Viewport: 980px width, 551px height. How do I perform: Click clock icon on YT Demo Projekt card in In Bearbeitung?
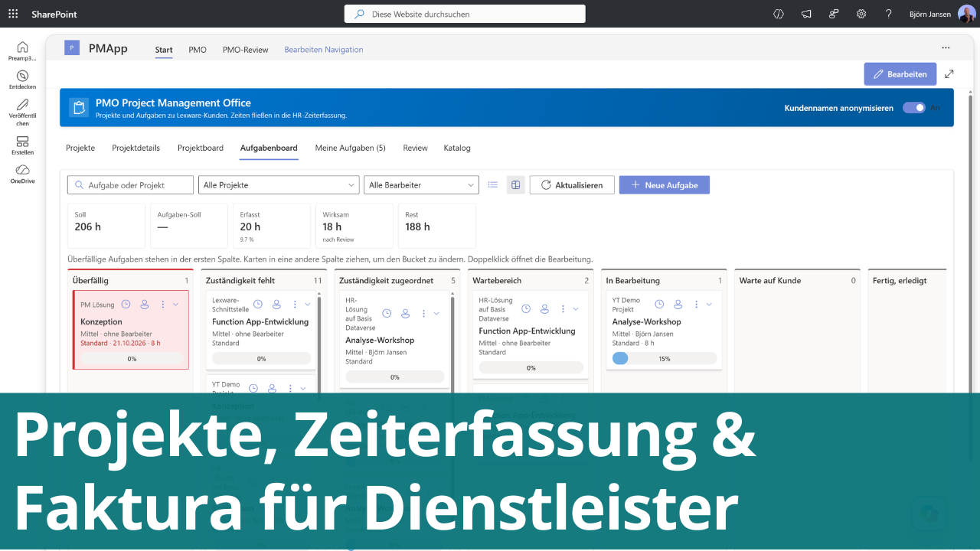tap(658, 304)
